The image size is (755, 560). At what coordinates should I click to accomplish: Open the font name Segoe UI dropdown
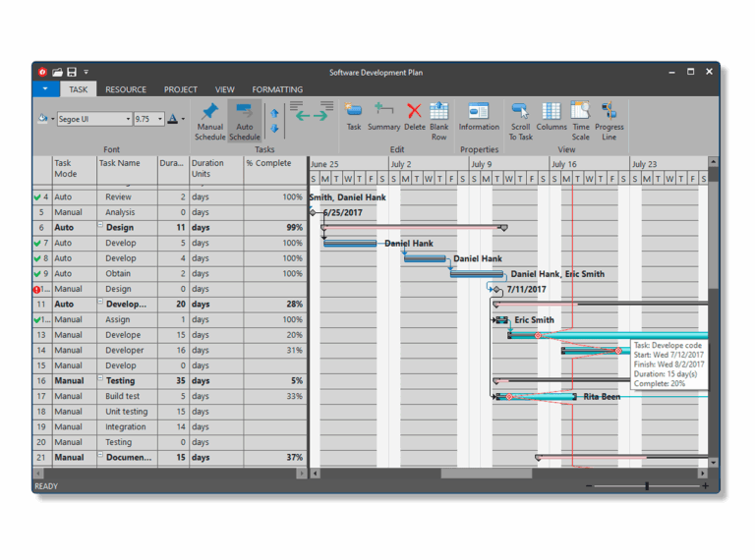click(128, 119)
